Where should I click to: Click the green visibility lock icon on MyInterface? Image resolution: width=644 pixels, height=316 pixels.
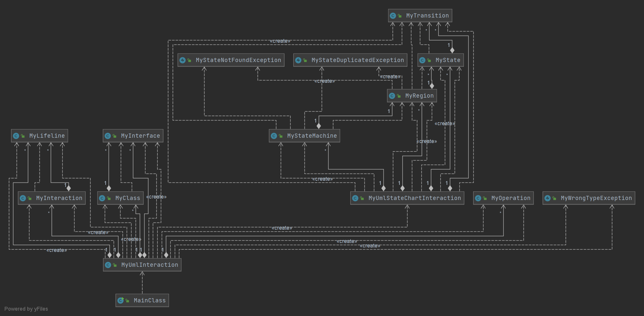click(x=115, y=136)
